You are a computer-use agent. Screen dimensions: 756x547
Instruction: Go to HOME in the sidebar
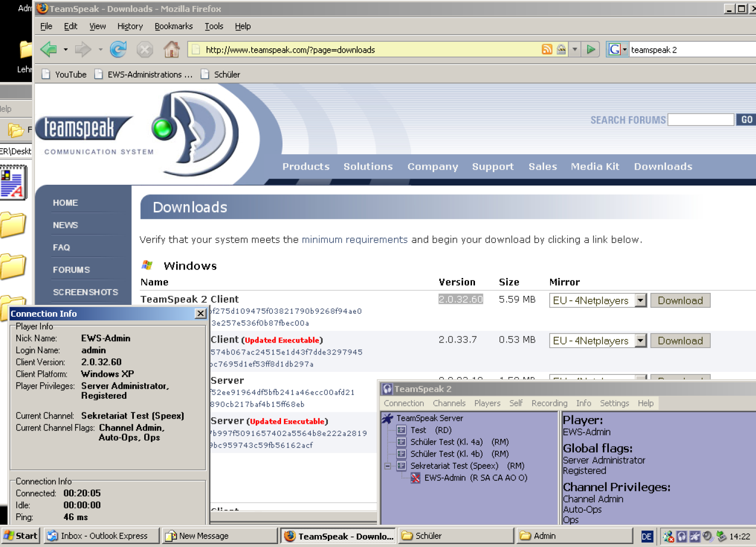coord(65,203)
